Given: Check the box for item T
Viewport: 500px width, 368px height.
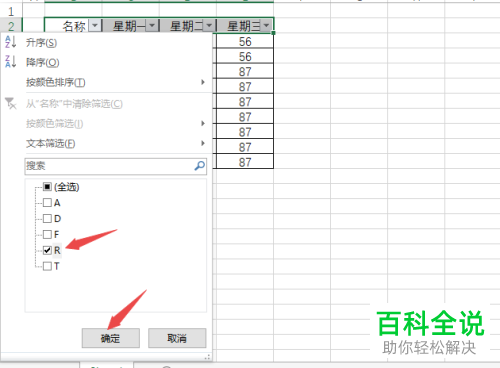Looking at the screenshot, I should pyautogui.click(x=47, y=266).
